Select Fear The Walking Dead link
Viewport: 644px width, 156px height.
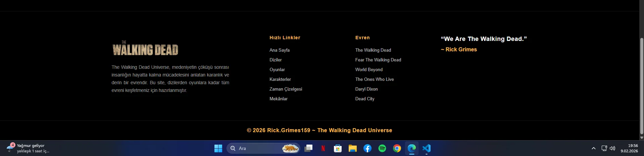click(378, 60)
